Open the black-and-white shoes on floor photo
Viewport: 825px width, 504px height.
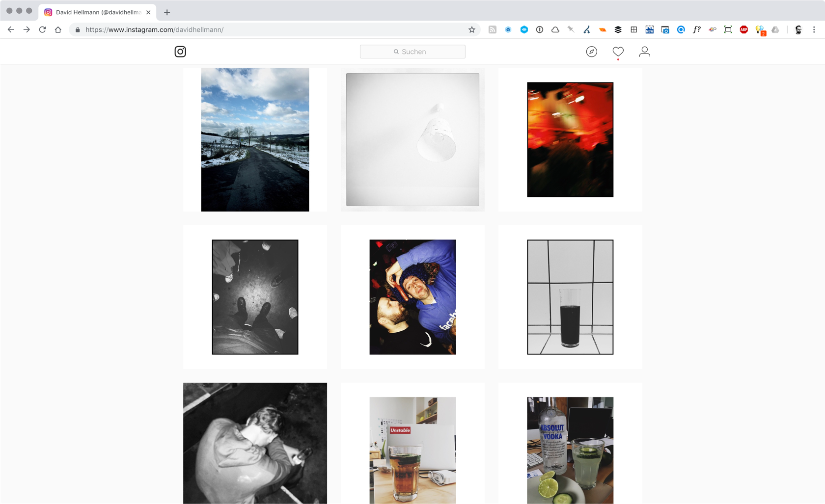pyautogui.click(x=255, y=297)
